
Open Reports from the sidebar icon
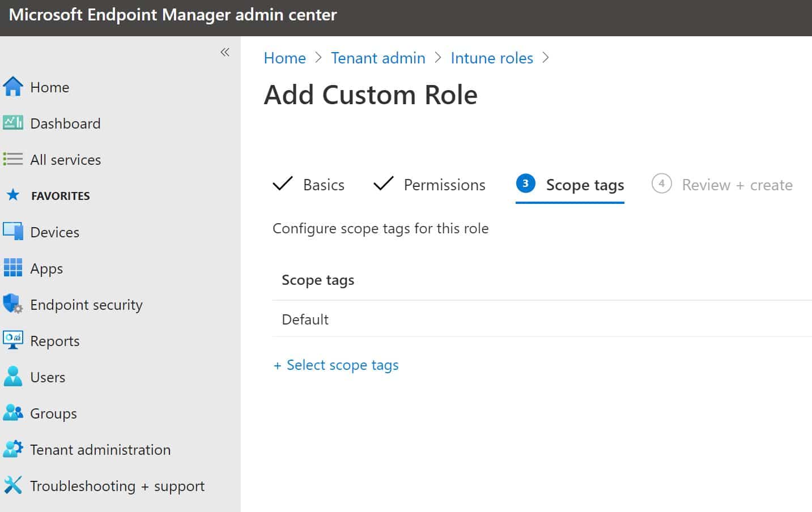click(12, 340)
